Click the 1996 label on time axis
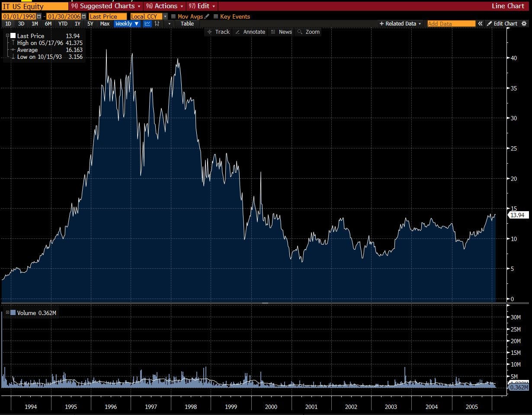Viewport: 532px width, 415px height. (111, 407)
